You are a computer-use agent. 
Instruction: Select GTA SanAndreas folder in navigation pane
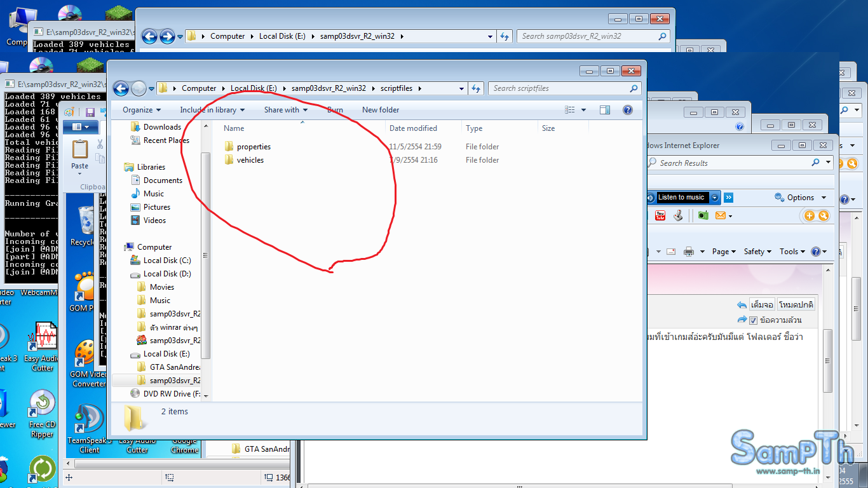click(x=168, y=367)
